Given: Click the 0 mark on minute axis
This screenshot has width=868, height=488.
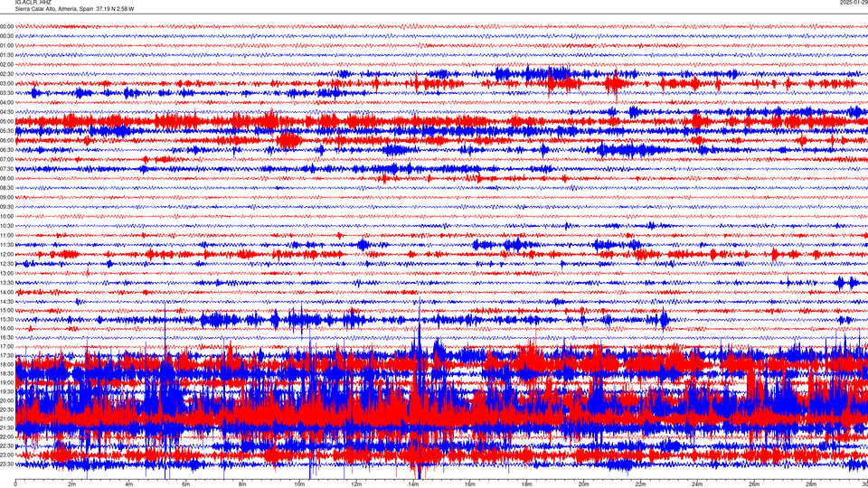Looking at the screenshot, I should tap(15, 484).
